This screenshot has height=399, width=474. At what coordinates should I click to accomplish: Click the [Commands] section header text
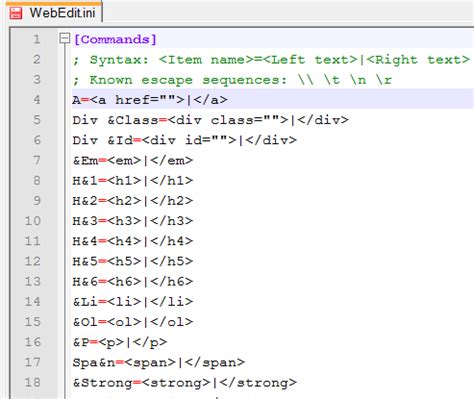tap(115, 39)
